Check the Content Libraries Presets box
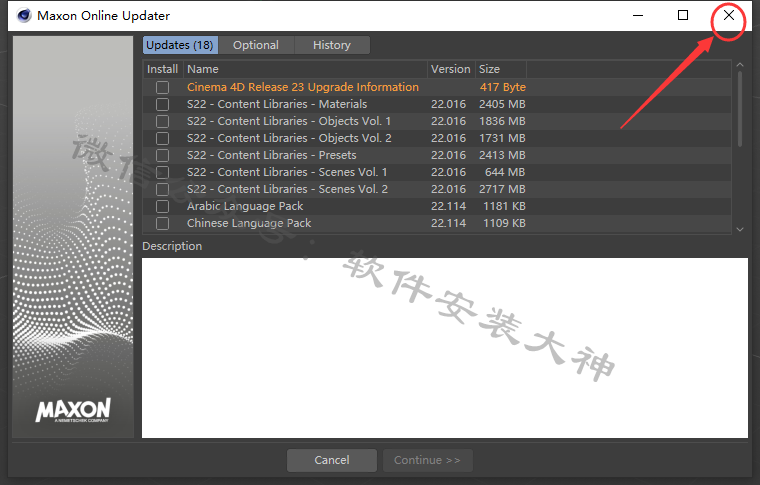This screenshot has height=485, width=760. click(162, 155)
